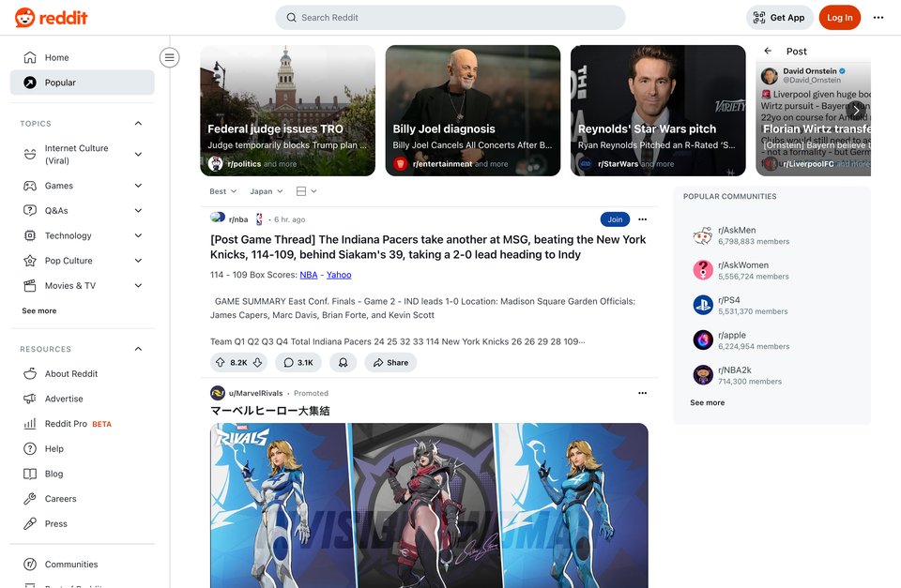Open the 3.1K comments button
The width and height of the screenshot is (901, 588).
298,362
